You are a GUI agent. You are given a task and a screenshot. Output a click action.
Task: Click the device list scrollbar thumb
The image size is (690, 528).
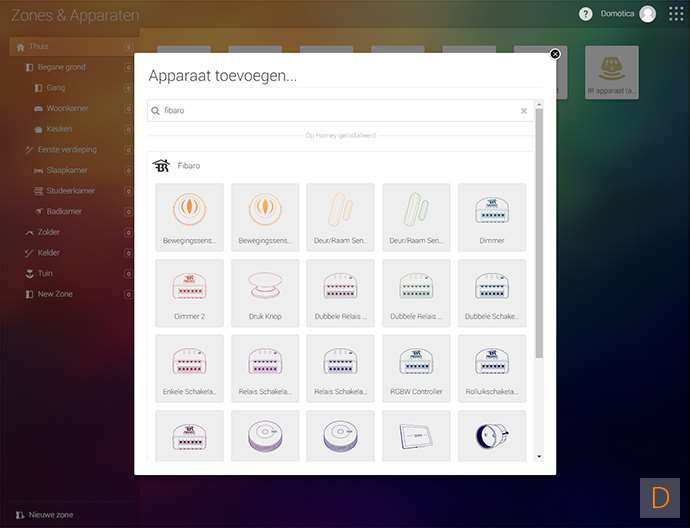(539, 233)
